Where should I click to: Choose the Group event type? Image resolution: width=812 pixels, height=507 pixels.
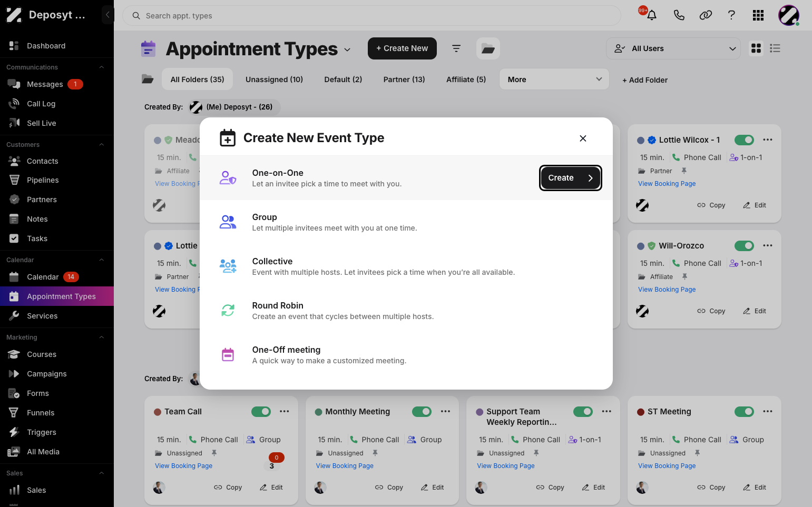(x=406, y=222)
